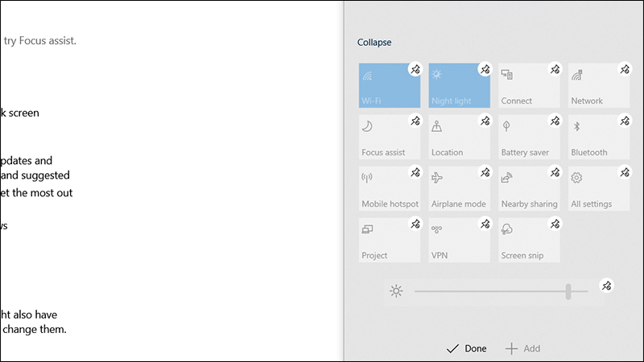This screenshot has width=644, height=362.
Task: Select the Focus assist tile
Action: [x=388, y=138]
